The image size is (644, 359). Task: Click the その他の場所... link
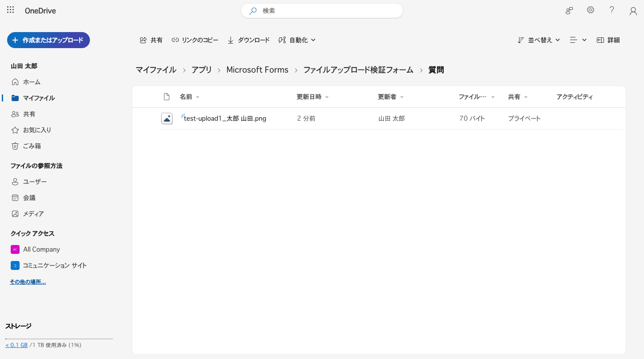pos(28,282)
